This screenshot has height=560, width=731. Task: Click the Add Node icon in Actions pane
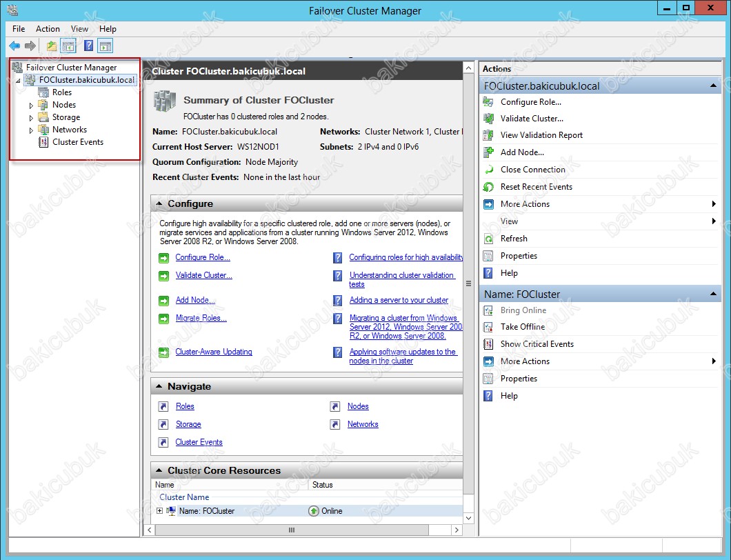488,152
